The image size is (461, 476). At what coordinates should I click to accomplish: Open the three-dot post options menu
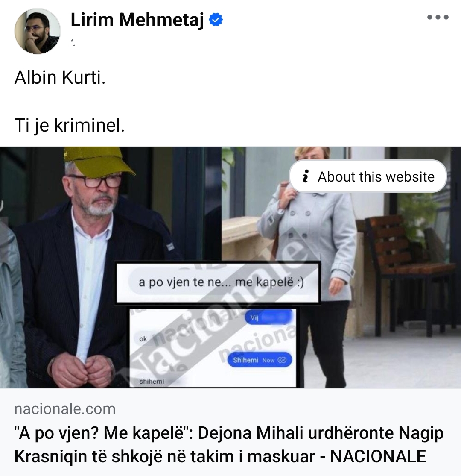[x=438, y=17]
